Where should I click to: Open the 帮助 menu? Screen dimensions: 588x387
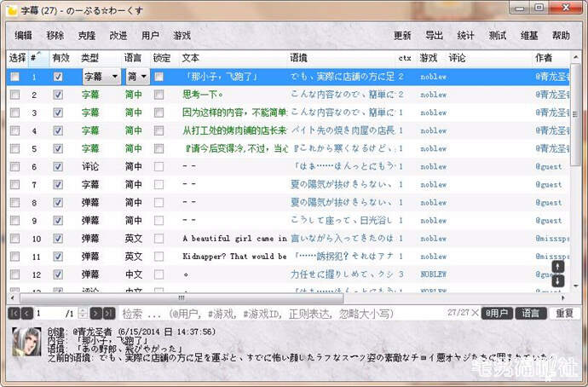[x=561, y=36]
